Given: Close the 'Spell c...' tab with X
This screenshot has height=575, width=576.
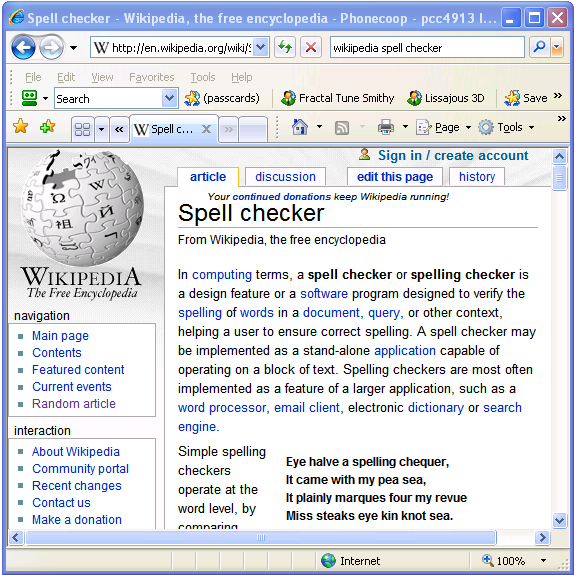Looking at the screenshot, I should click(206, 129).
